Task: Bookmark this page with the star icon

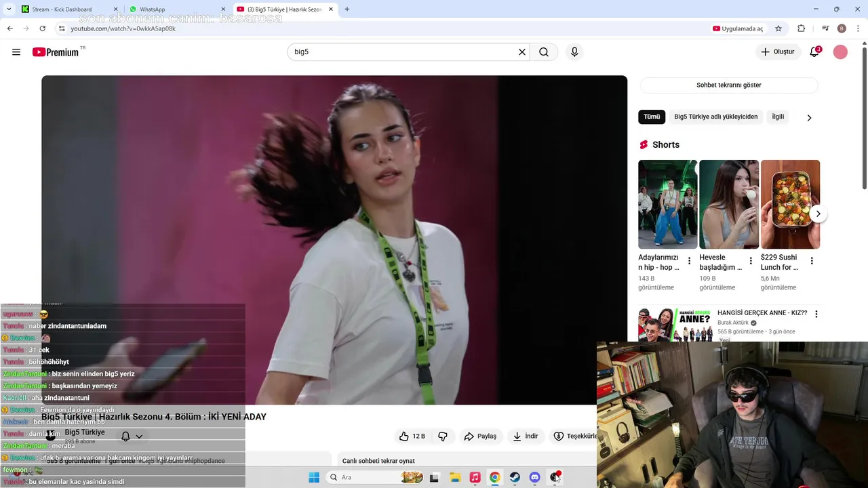Action: click(x=778, y=28)
